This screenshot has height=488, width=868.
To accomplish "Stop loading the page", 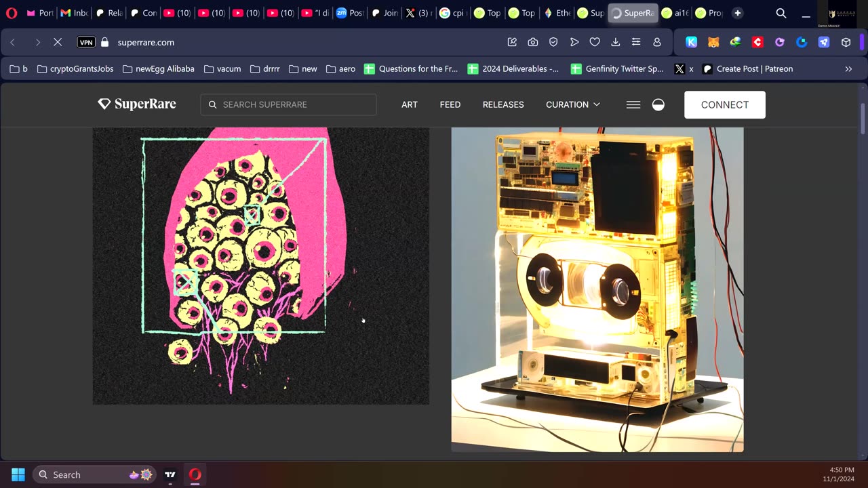I will point(58,42).
